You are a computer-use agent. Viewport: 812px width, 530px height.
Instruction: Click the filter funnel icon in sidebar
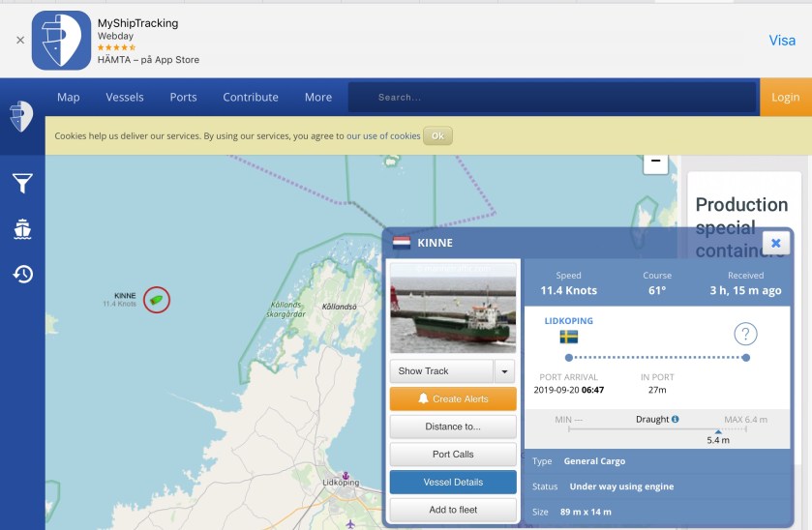[x=22, y=184]
